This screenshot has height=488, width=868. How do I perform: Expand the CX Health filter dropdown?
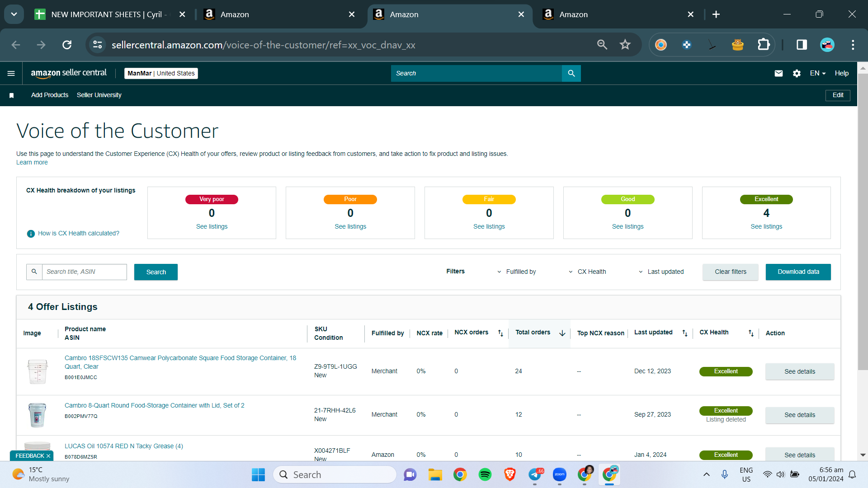tap(587, 272)
